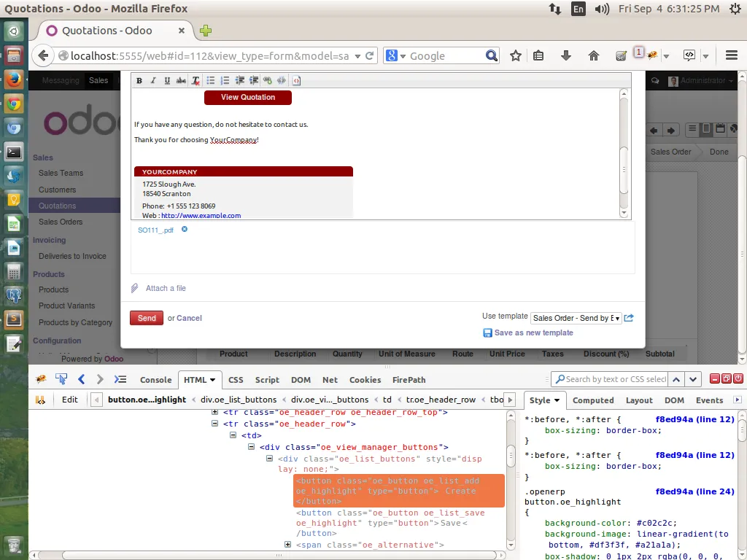
Task: Toggle underline formatting in email editor
Action: (167, 80)
